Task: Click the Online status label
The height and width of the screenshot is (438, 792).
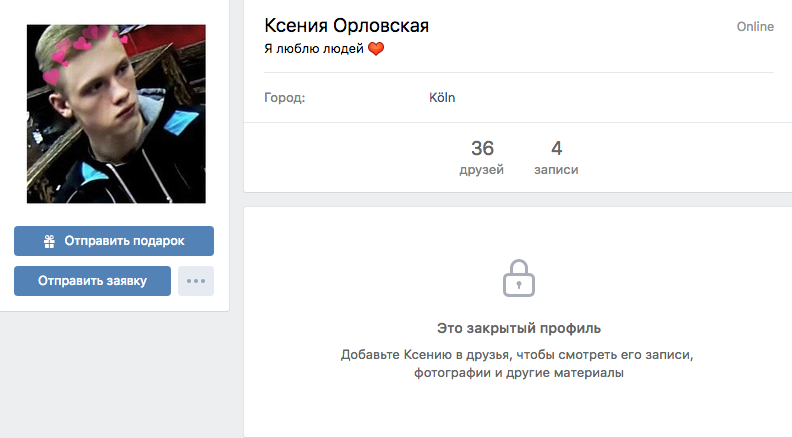Action: (x=755, y=27)
